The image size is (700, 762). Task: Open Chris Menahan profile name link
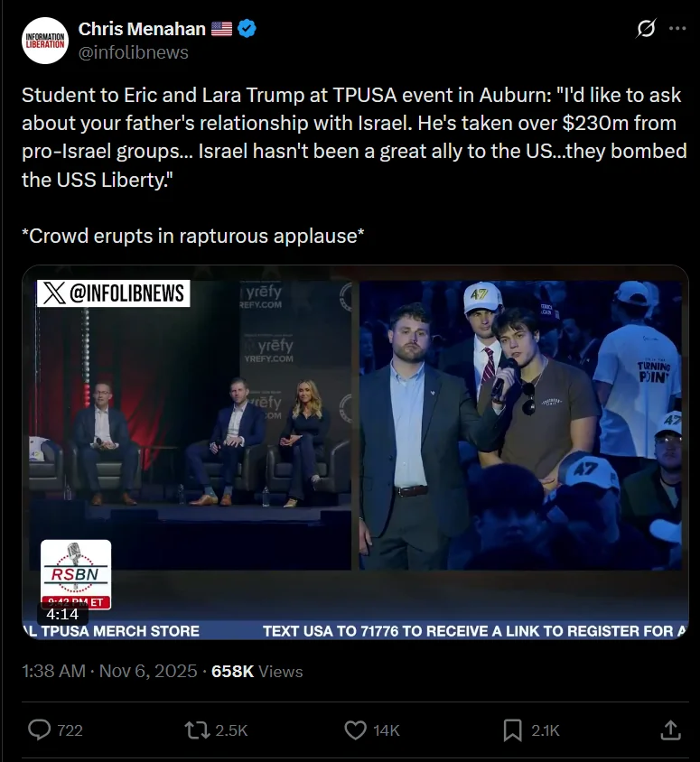pos(142,29)
